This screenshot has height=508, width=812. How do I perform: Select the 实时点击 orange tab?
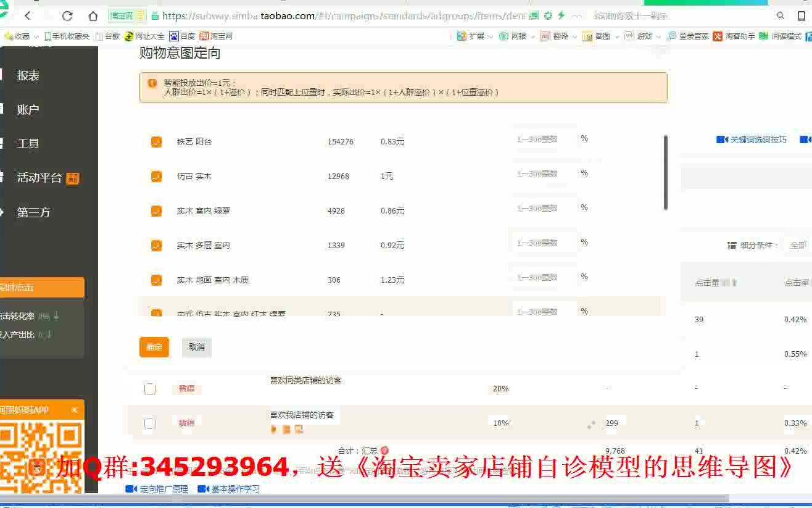pyautogui.click(x=41, y=287)
